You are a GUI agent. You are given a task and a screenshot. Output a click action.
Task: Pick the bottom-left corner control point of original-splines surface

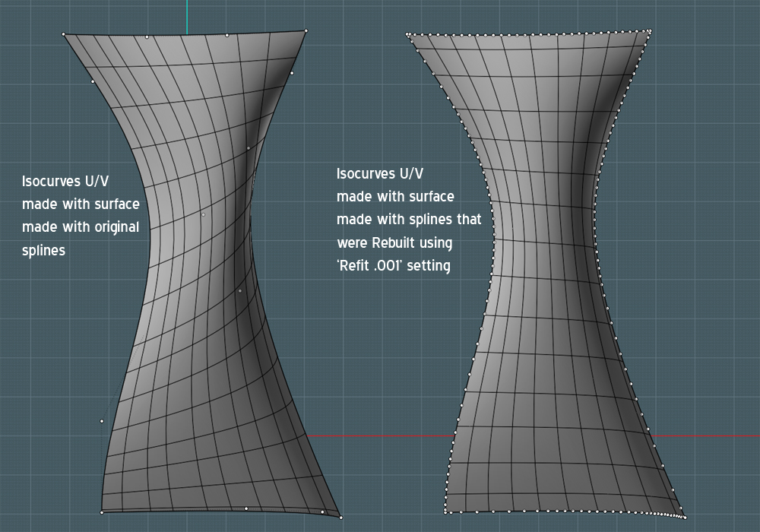(x=102, y=512)
